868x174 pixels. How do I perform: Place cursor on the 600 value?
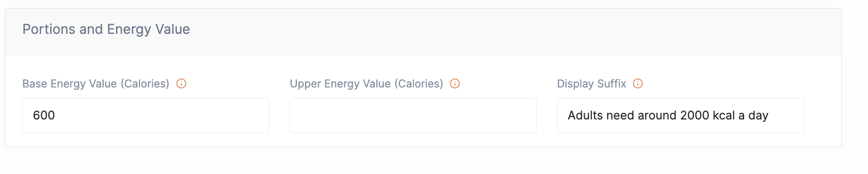[x=44, y=115]
